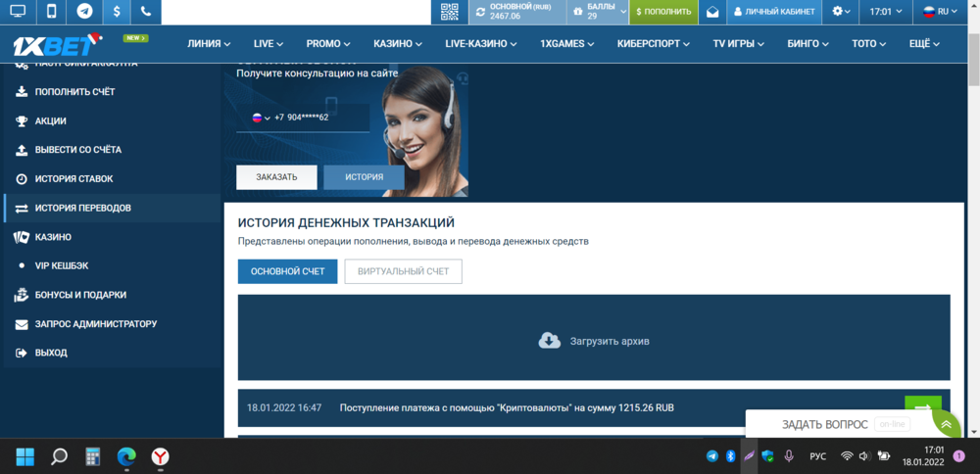Click the Windows Security shield tray icon
The image size is (980, 474).
[x=768, y=456]
